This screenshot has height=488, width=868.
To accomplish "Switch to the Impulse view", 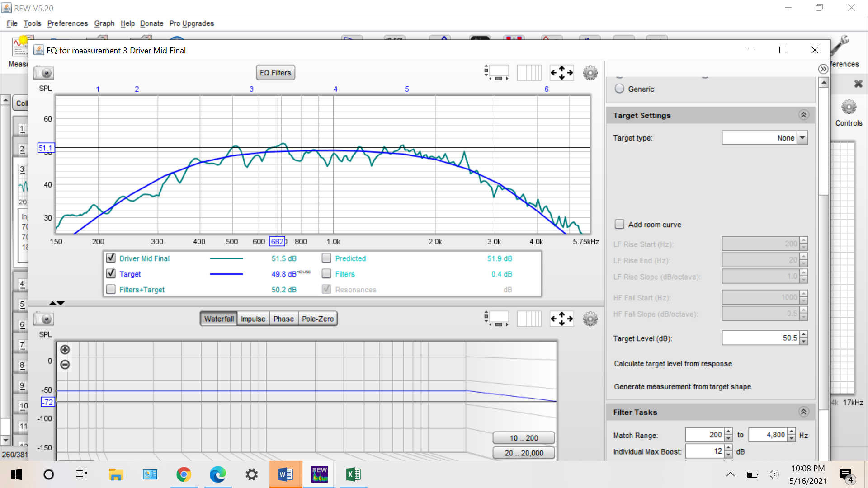I will click(x=253, y=319).
